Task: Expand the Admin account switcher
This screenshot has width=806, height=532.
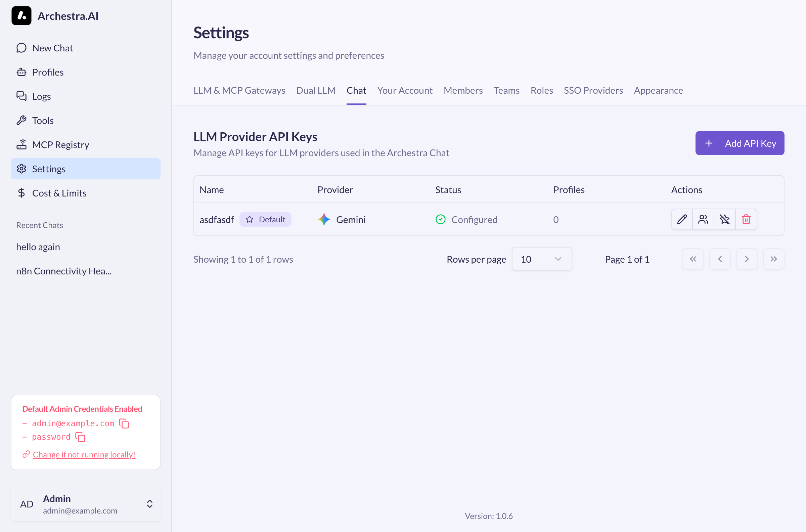Action: click(149, 504)
